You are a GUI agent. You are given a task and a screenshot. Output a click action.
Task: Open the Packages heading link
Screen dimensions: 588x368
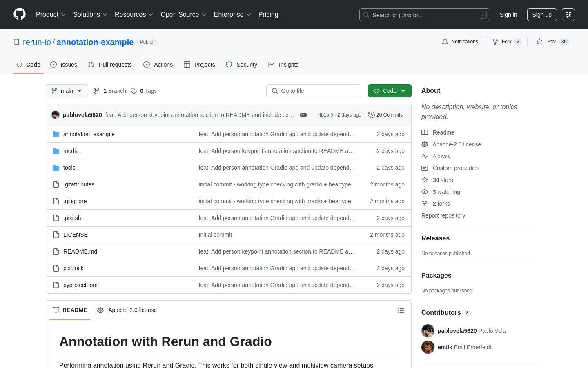point(436,276)
